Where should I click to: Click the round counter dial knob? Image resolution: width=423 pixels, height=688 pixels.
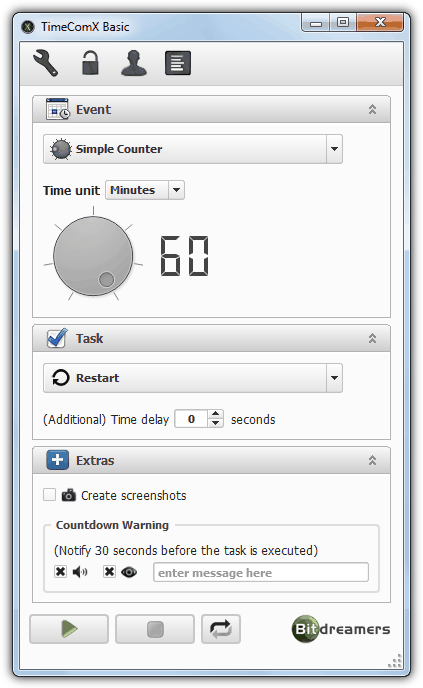pyautogui.click(x=93, y=256)
